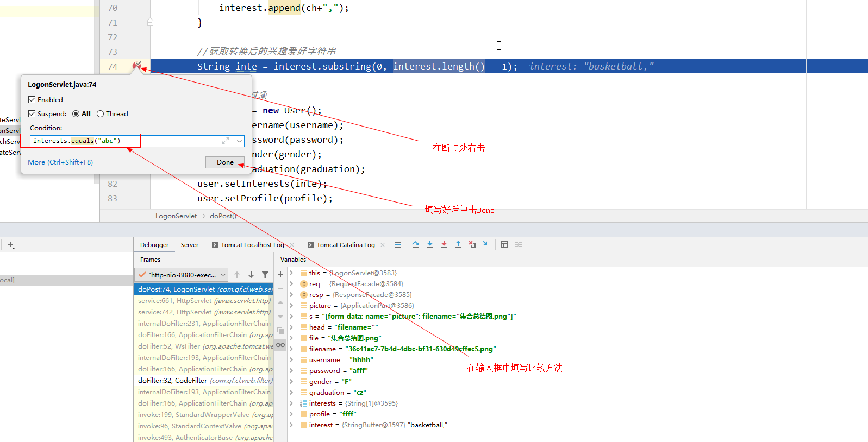The width and height of the screenshot is (868, 442).
Task: Open the Tomcat Catalina Log tab
Action: [x=346, y=245]
